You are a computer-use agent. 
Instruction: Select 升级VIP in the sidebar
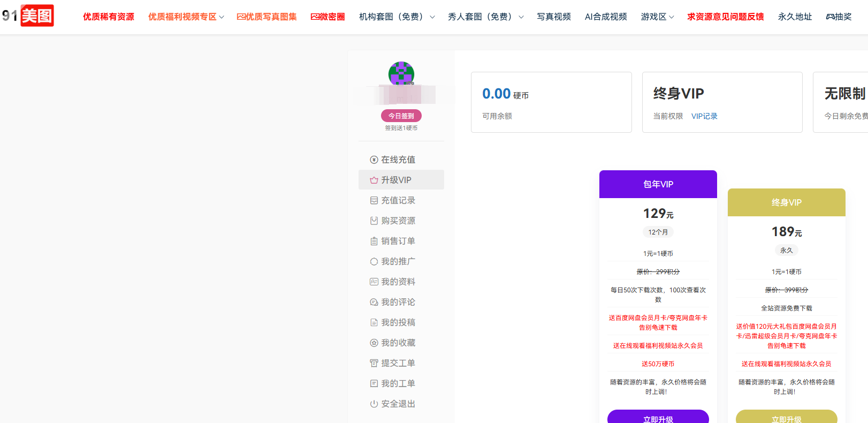coord(401,180)
